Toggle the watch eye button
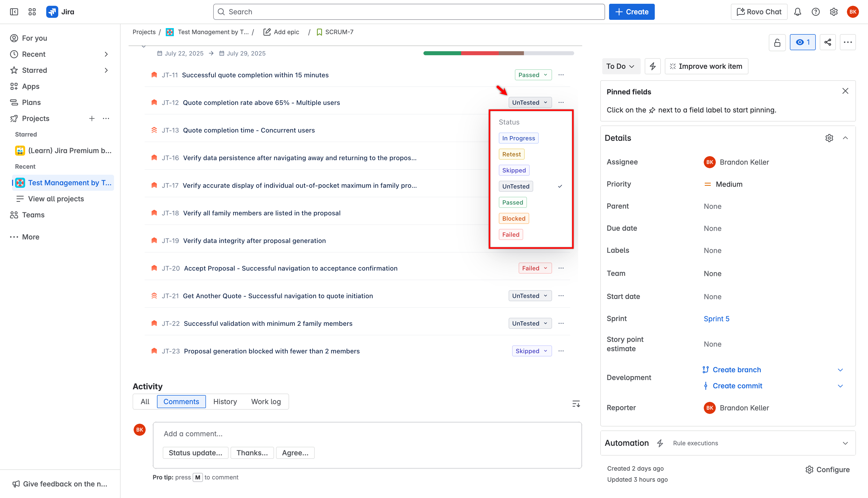Screen dimensions: 868x498 coord(802,42)
